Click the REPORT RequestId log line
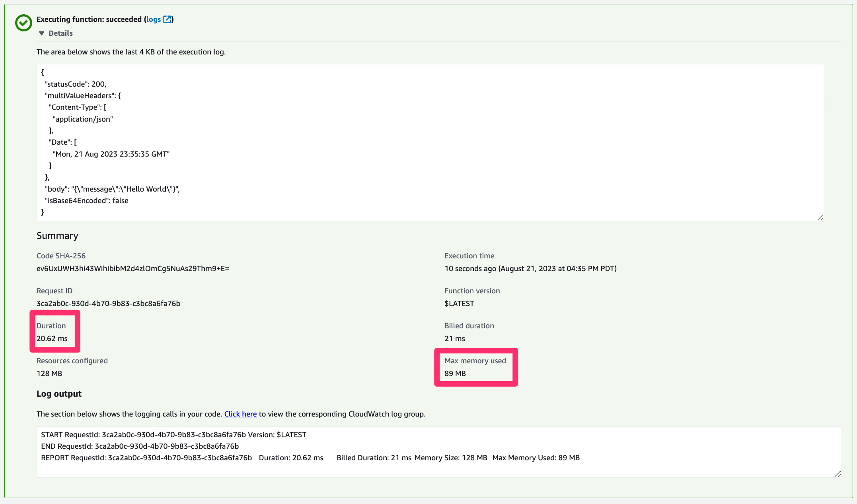 310,457
